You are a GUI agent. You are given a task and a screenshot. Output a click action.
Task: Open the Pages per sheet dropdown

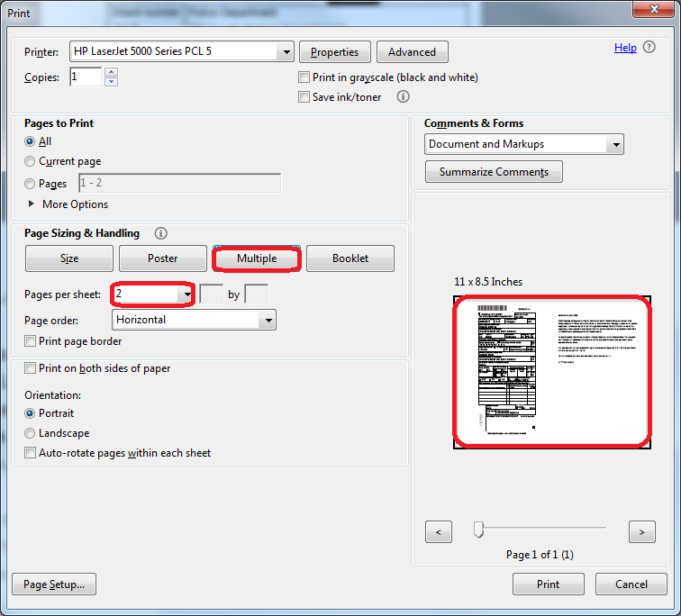pos(187,294)
